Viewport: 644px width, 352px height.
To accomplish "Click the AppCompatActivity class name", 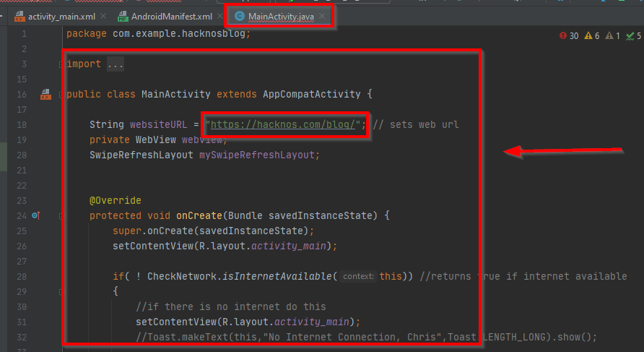I will [311, 94].
